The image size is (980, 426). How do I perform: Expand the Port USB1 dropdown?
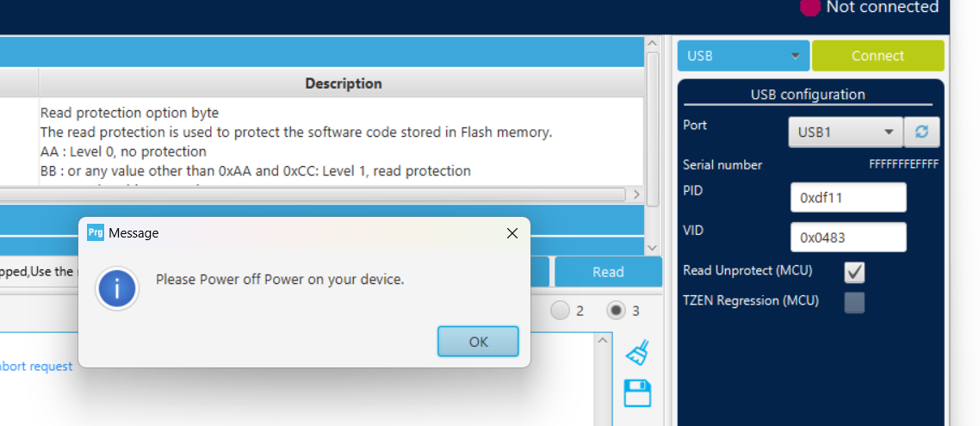click(845, 133)
